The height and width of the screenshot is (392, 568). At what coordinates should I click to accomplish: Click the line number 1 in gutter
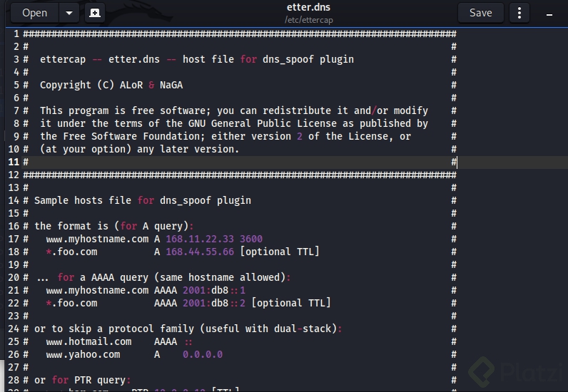click(16, 33)
